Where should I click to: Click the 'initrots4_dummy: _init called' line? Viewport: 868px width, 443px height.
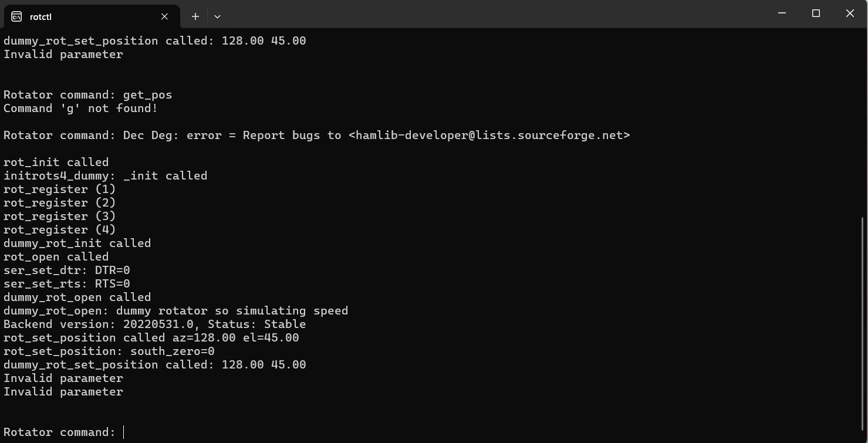[x=106, y=176]
